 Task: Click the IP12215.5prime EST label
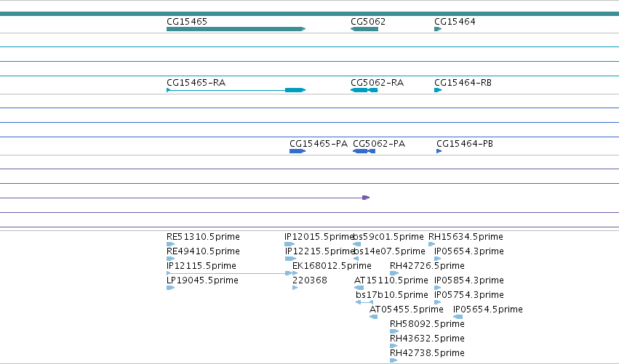coord(319,251)
